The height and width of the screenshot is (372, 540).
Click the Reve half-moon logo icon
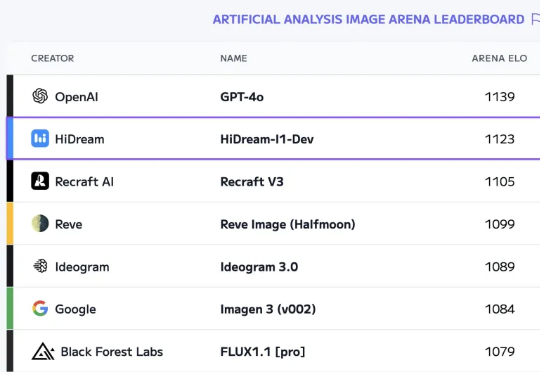coord(40,224)
